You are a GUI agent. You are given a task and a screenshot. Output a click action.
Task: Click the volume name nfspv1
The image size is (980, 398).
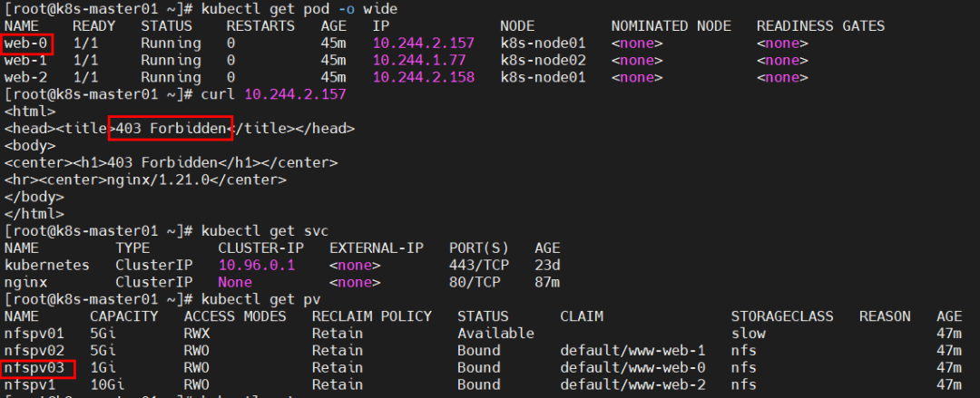[29, 384]
